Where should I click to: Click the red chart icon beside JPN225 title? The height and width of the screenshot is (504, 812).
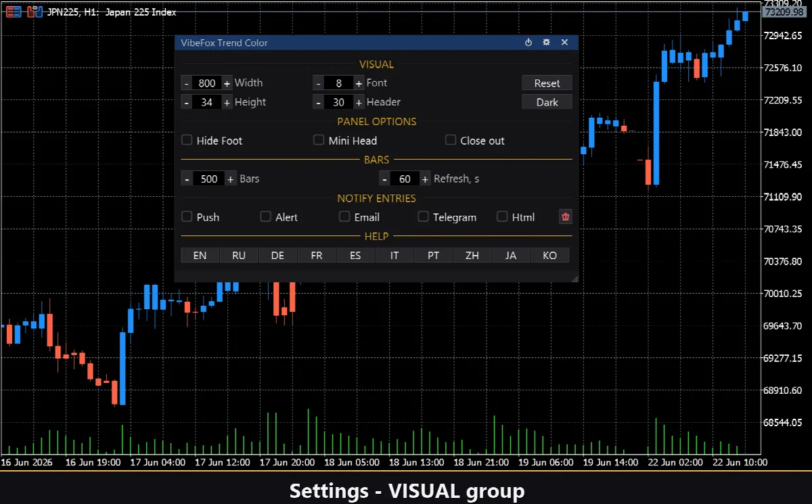point(35,12)
